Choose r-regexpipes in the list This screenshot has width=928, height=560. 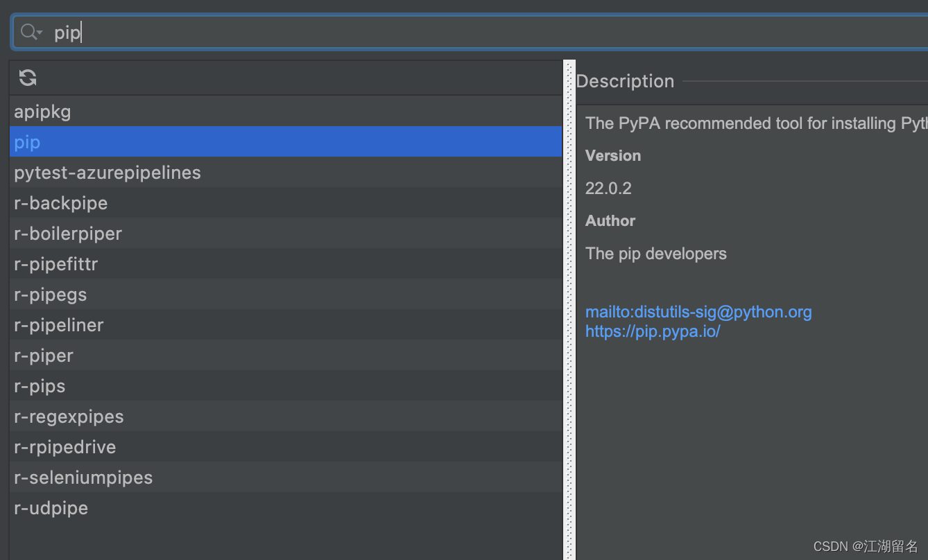pyautogui.click(x=69, y=417)
